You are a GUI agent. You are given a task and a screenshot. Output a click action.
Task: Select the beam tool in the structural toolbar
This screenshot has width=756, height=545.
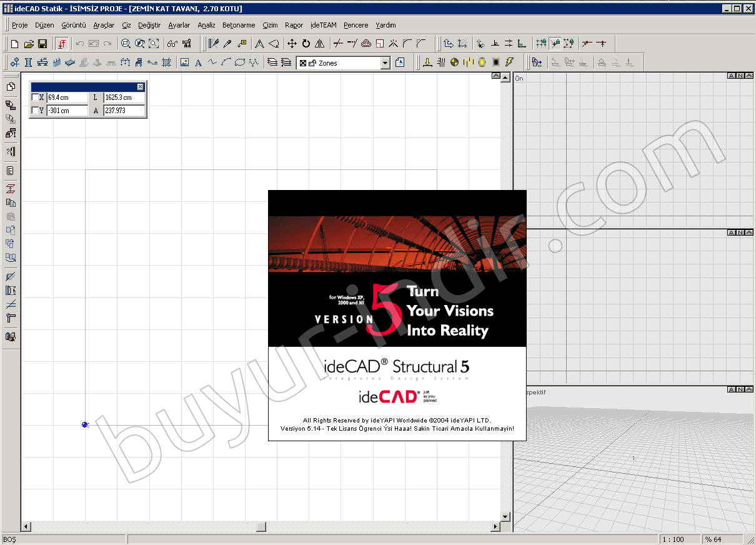[42, 62]
